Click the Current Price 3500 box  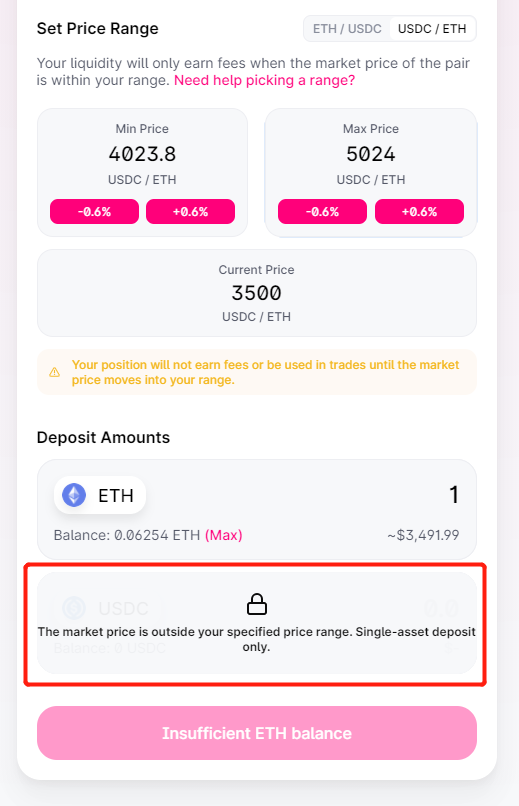tap(257, 293)
